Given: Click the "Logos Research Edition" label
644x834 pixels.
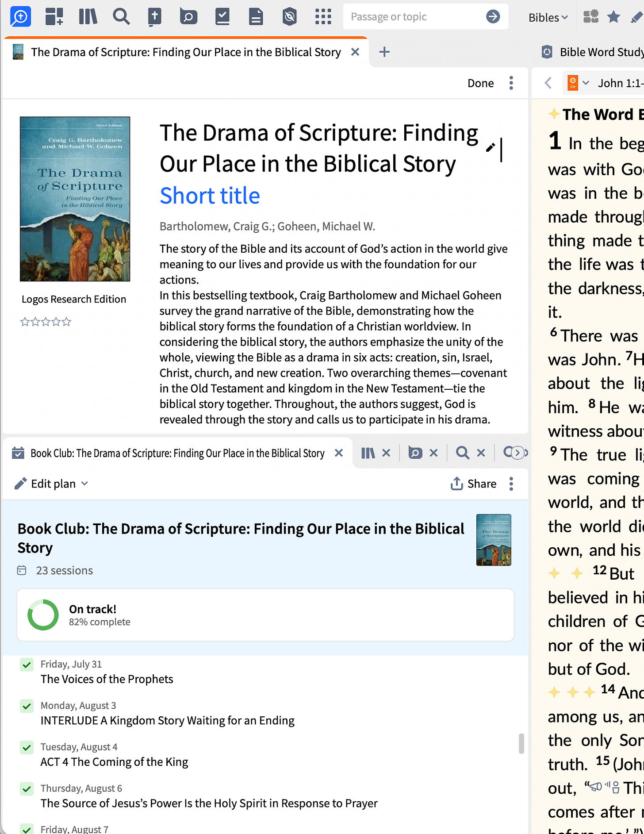Looking at the screenshot, I should click(74, 299).
